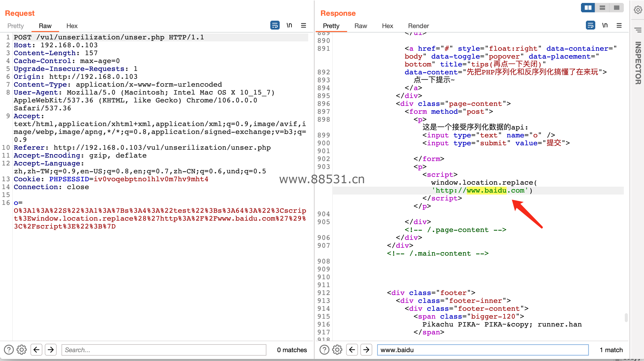This screenshot has height=361, width=644.
Task: Open Request search settings gear
Action: (21, 349)
